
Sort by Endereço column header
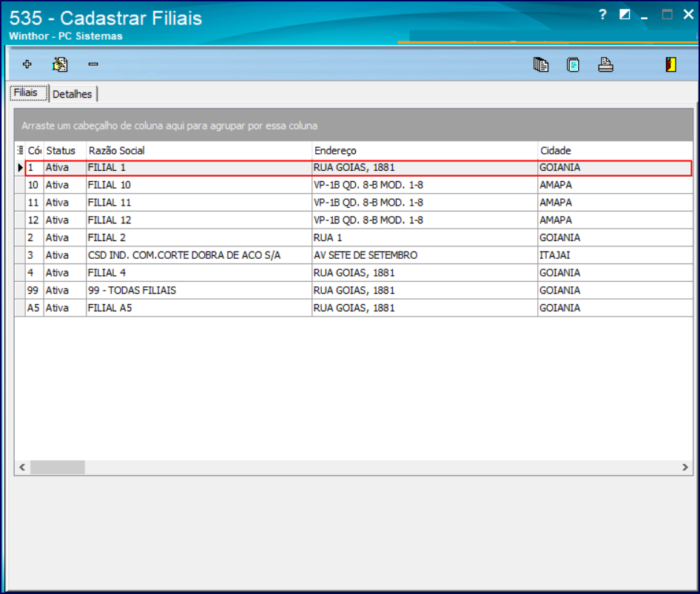pyautogui.click(x=425, y=150)
